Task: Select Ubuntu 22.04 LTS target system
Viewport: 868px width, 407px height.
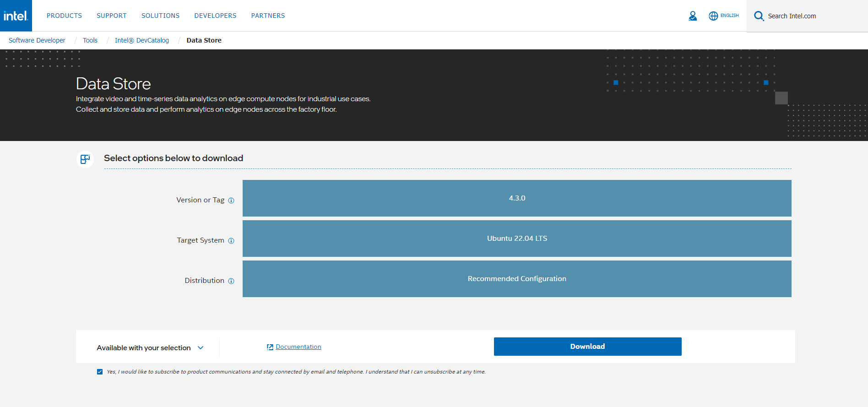Action: click(517, 239)
